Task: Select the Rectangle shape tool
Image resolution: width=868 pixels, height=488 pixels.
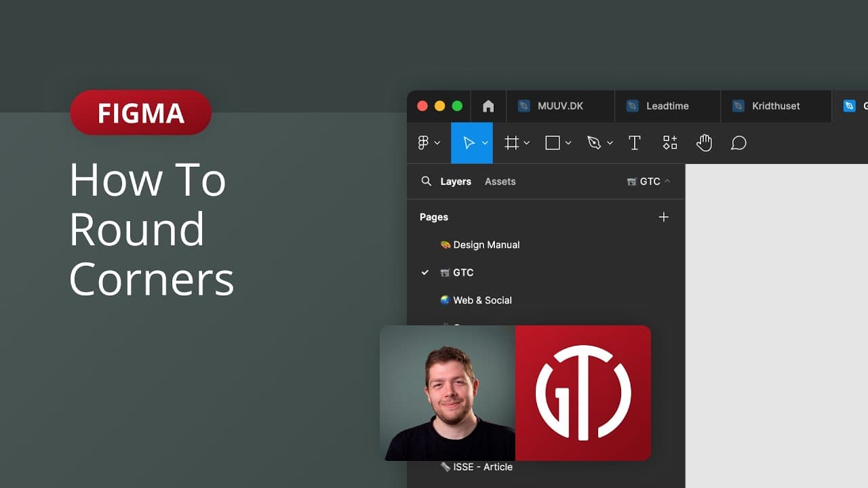Action: click(552, 143)
